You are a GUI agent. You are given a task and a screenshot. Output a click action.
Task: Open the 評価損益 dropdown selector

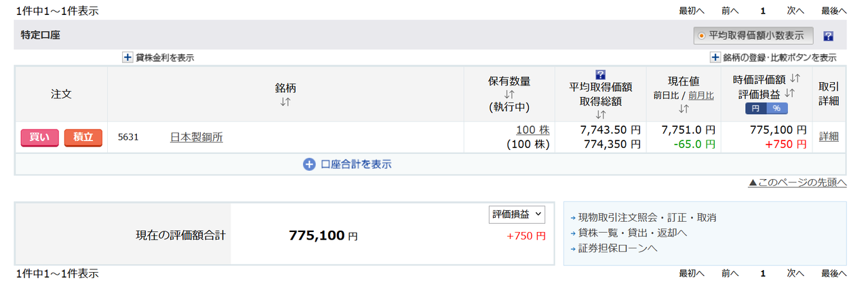[x=517, y=214]
